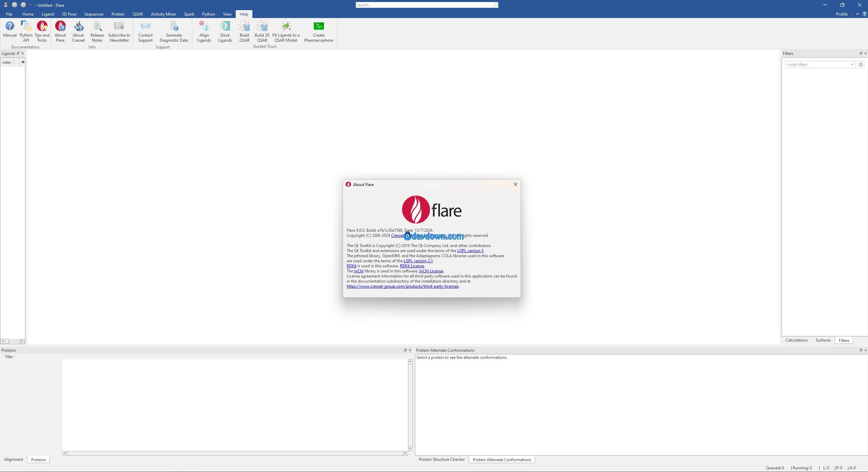Close the Proteins panel
The width and height of the screenshot is (868, 472).
pos(410,350)
